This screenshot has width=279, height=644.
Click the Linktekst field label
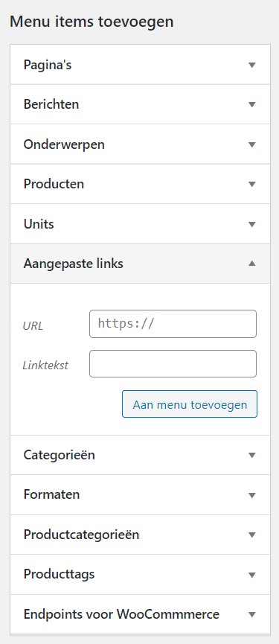[45, 365]
